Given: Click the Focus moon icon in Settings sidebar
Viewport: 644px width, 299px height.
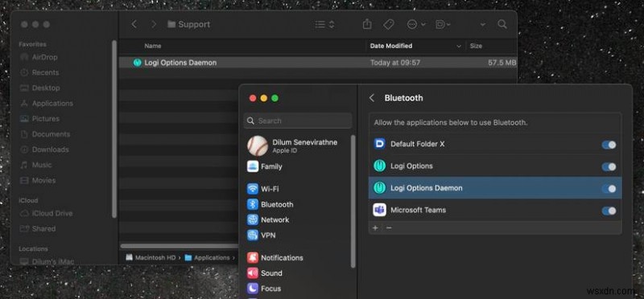Looking at the screenshot, I should coord(253,289).
